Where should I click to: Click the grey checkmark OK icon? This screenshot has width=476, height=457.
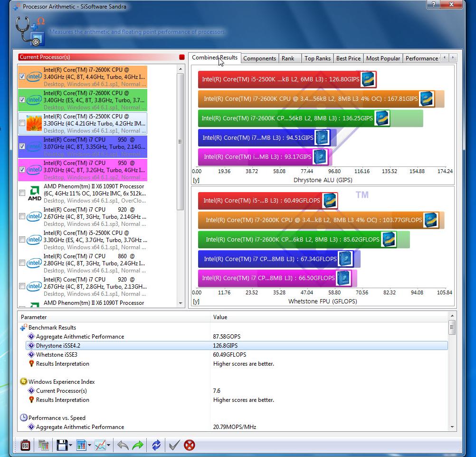(x=174, y=446)
